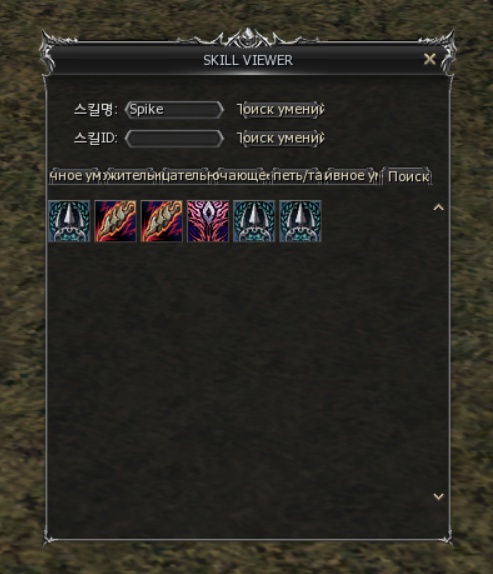The width and height of the screenshot is (493, 574).
Task: Pick the second flaming claw skill icon
Action: coord(161,221)
